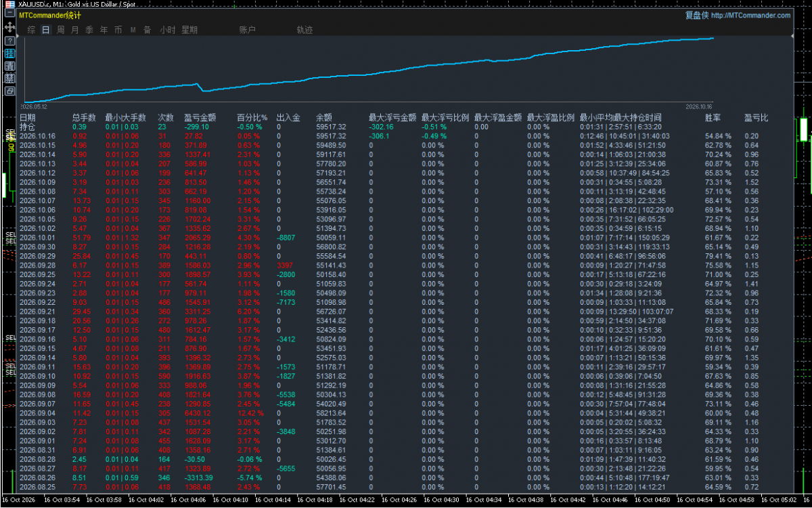Click the 挂 icon in left sidebar
This screenshot has height=508, width=812.
coord(9,54)
